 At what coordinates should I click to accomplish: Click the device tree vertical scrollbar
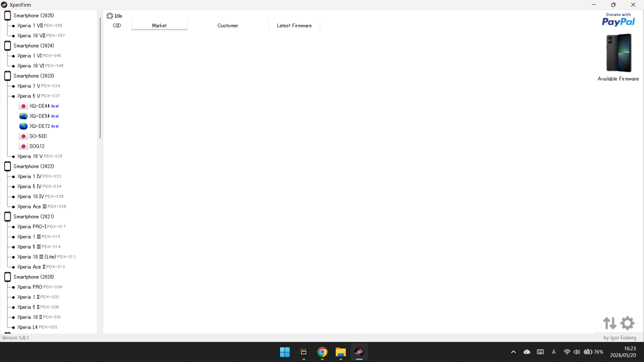(x=100, y=78)
